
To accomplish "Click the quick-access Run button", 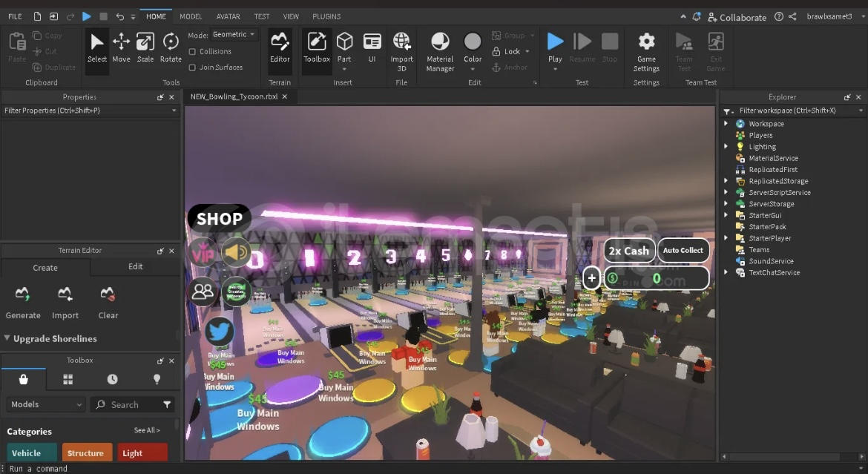I will coord(86,16).
